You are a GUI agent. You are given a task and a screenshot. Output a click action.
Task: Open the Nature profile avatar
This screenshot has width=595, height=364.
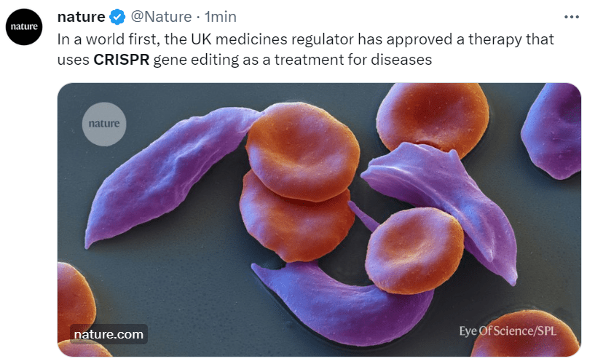[x=25, y=28]
